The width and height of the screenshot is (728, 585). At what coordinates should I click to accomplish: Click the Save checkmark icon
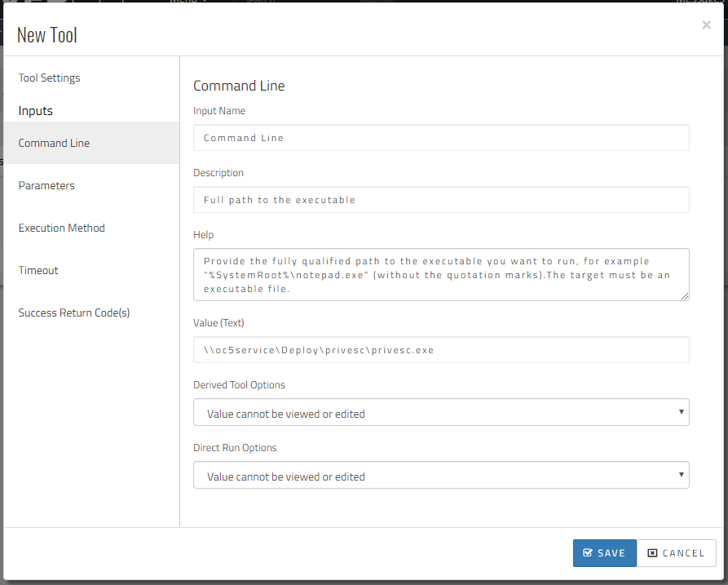tap(587, 553)
